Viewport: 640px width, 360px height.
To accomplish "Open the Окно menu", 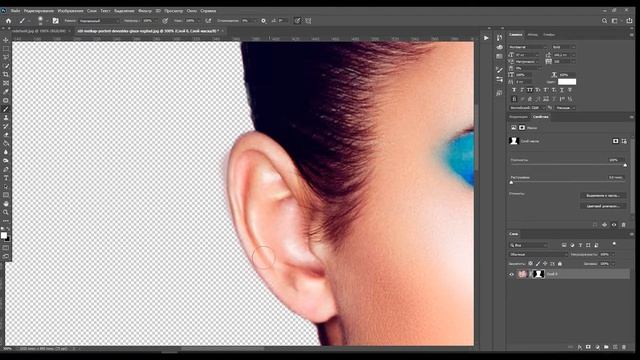I will pyautogui.click(x=191, y=11).
